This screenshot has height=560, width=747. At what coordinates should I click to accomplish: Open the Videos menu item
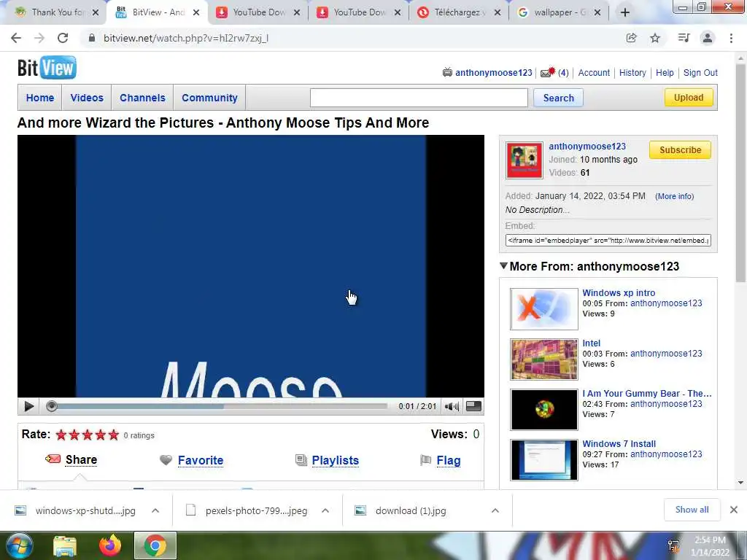[x=87, y=98]
